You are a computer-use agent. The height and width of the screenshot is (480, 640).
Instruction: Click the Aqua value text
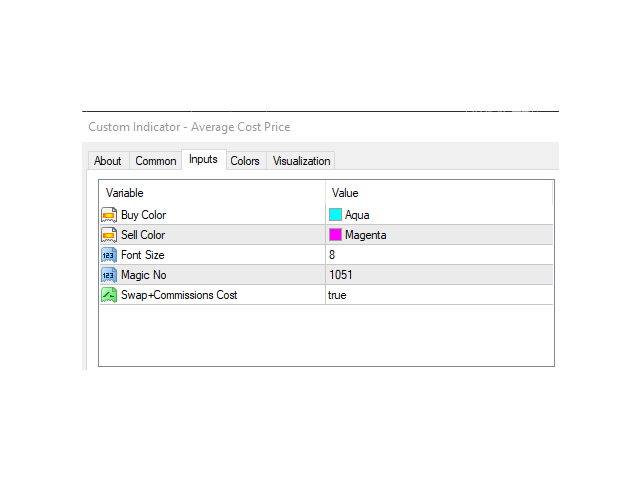(357, 215)
